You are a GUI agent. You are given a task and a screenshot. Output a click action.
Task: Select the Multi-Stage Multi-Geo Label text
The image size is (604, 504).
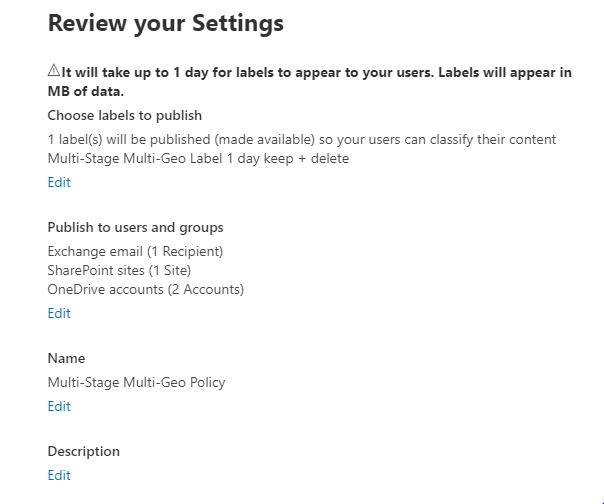pos(135,158)
